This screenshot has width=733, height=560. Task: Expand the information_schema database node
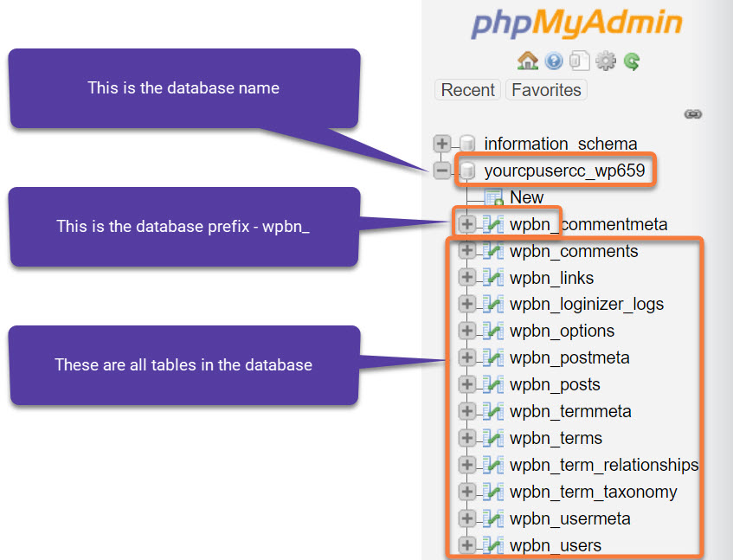pos(442,144)
